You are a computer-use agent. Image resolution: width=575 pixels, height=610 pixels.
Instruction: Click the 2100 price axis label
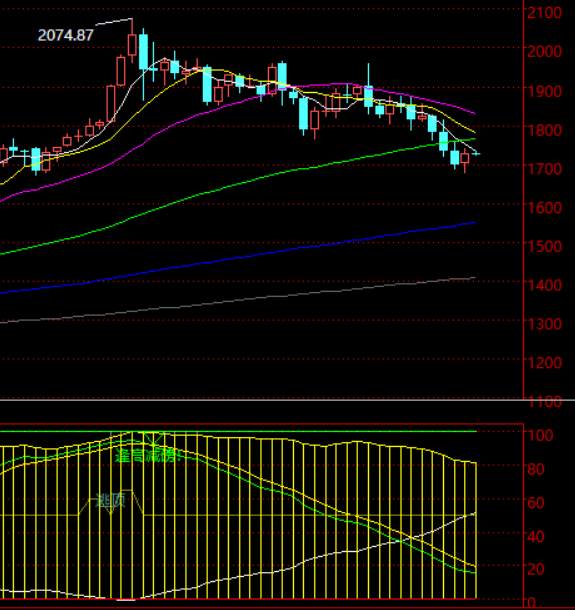[544, 13]
